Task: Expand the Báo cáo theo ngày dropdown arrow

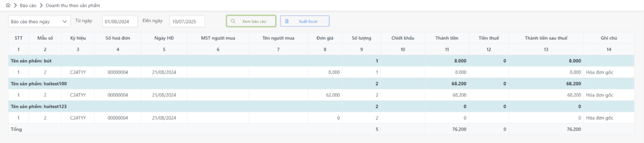Action: click(x=64, y=21)
